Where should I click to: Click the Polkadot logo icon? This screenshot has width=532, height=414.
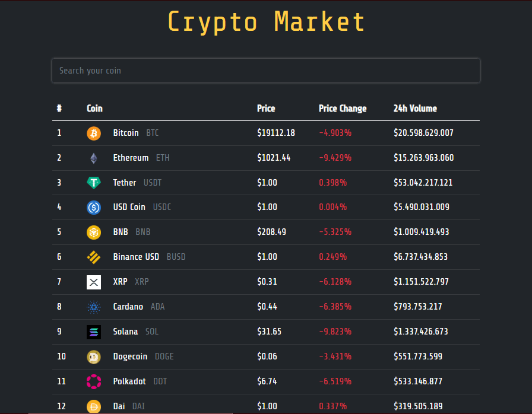(x=93, y=381)
